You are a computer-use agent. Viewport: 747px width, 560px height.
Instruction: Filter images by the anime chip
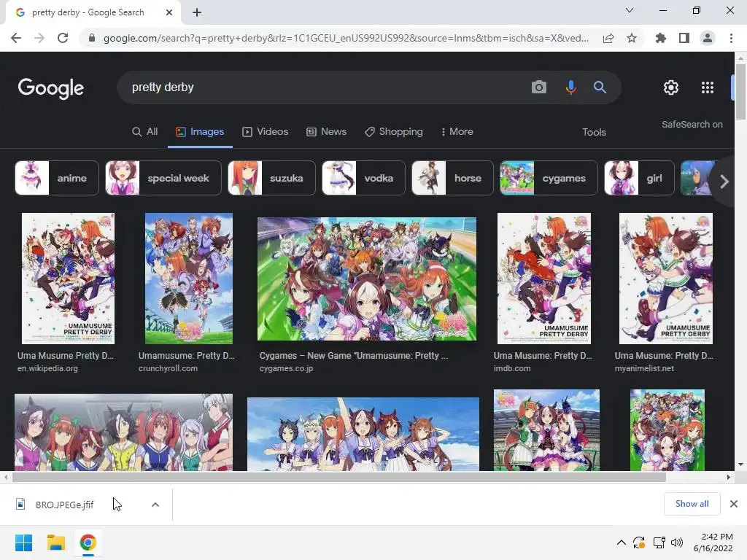[x=57, y=178]
